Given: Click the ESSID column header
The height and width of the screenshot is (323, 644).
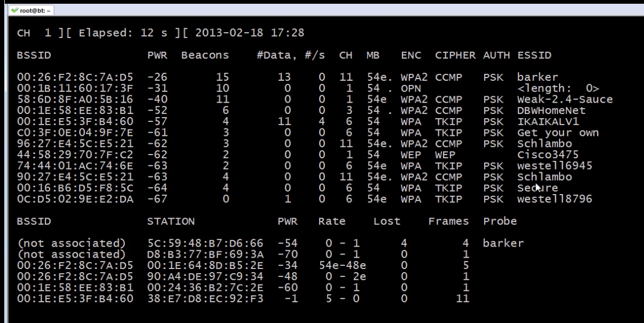Looking at the screenshot, I should click(534, 55).
